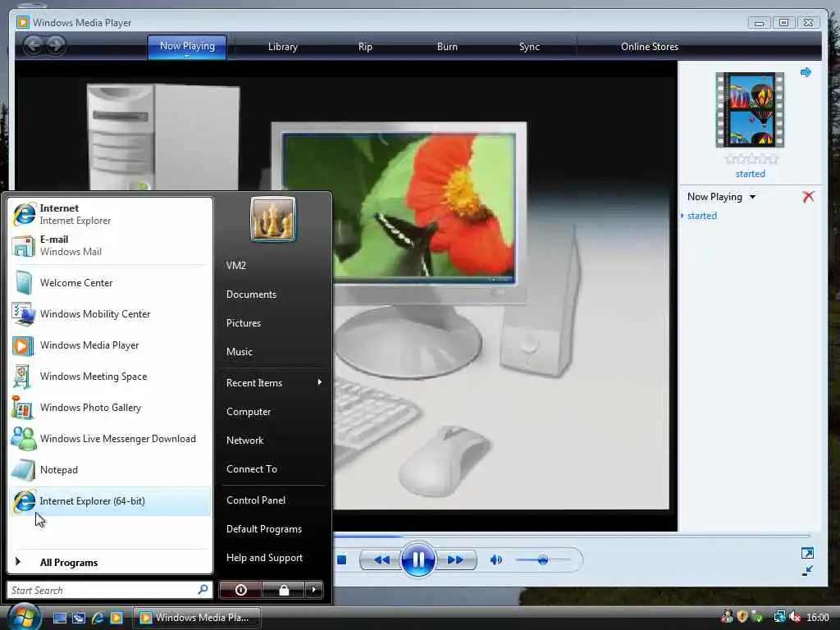Open the Sync tab

coord(529,47)
